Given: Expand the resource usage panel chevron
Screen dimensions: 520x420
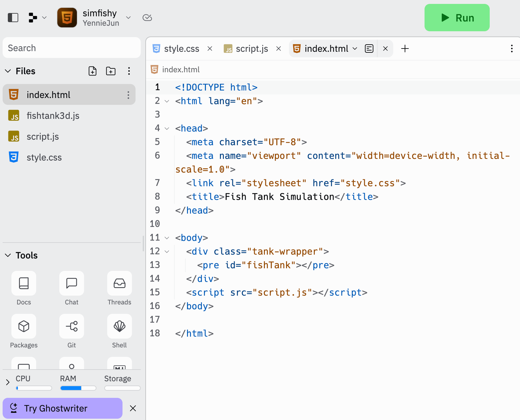Looking at the screenshot, I should click(x=8, y=382).
